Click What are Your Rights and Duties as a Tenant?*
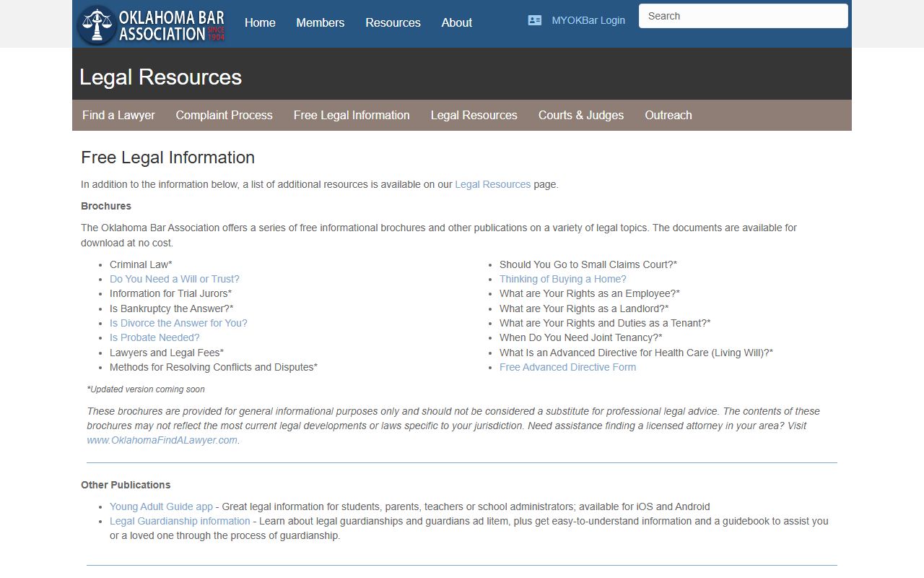Screen dimensions: 924x578 [x=605, y=323]
